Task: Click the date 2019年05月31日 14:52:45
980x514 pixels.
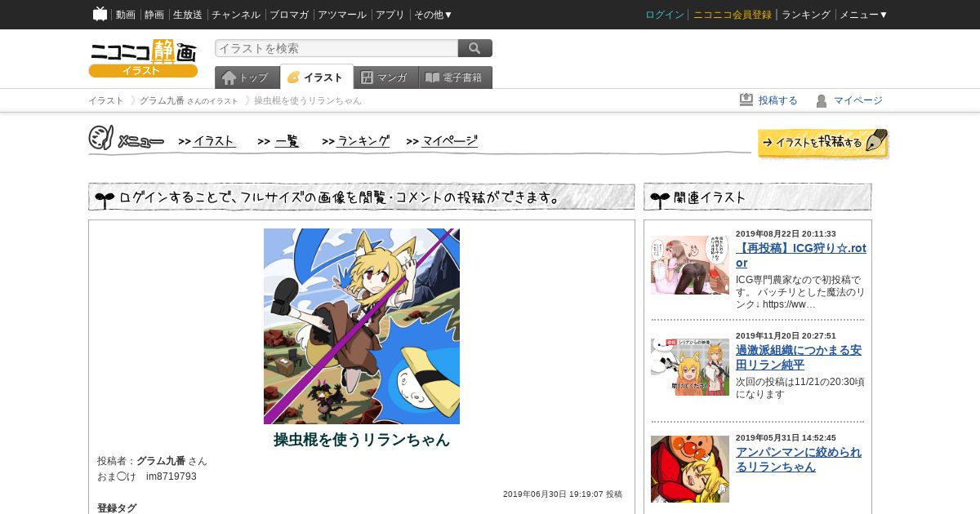Action: [786, 438]
